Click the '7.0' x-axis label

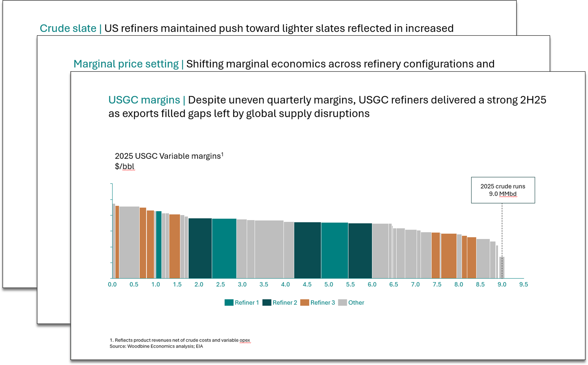coord(416,285)
